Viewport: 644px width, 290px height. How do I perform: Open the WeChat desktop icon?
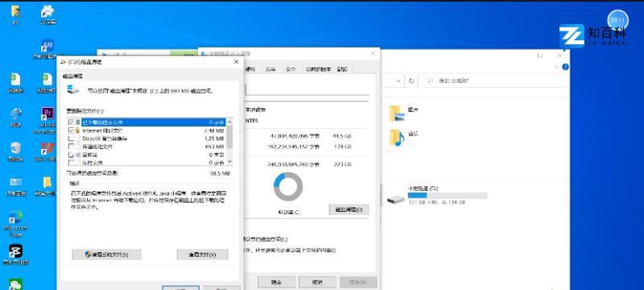(x=15, y=284)
